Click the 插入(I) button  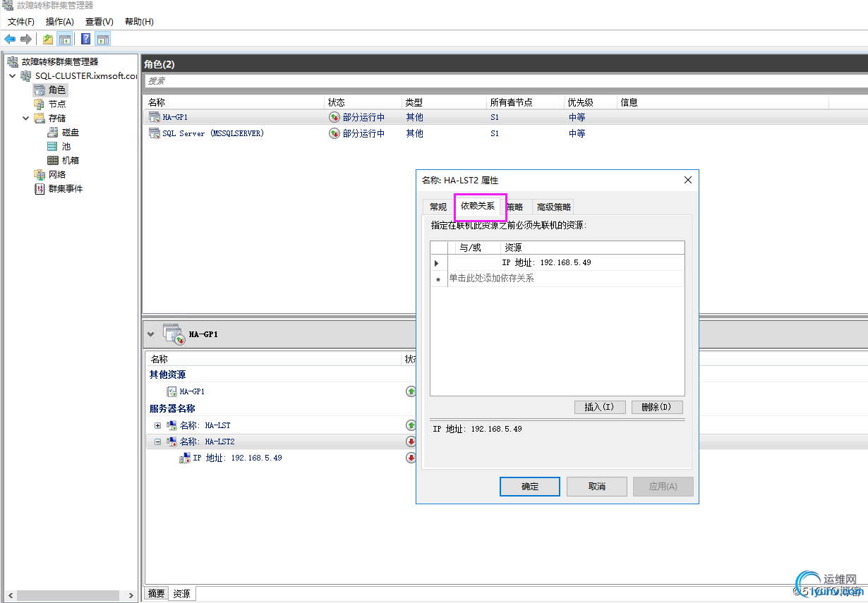(x=600, y=407)
